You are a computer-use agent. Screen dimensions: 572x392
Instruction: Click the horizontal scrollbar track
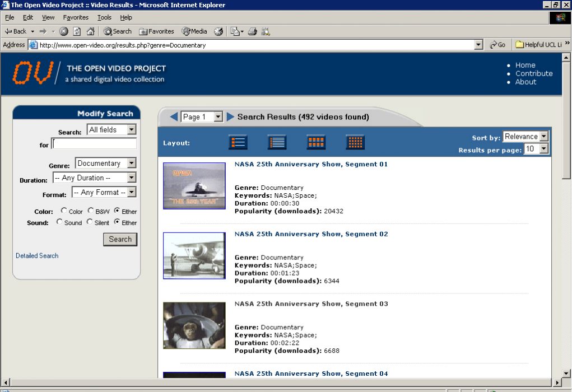pos(281,382)
